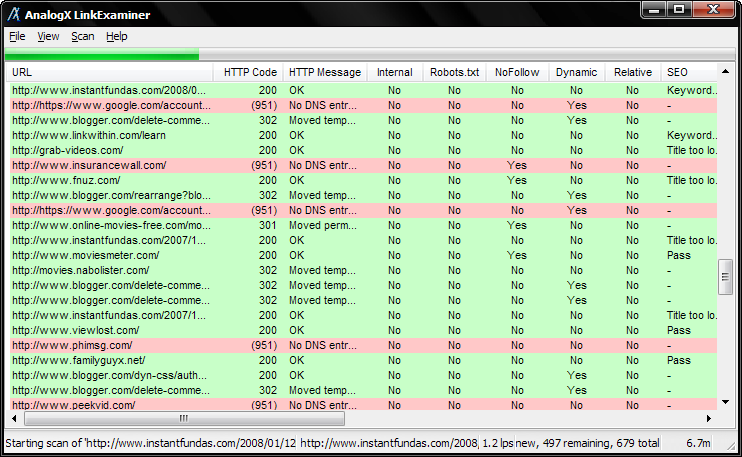
Task: Click the horizontal scrollbar left arrow
Action: [14, 419]
